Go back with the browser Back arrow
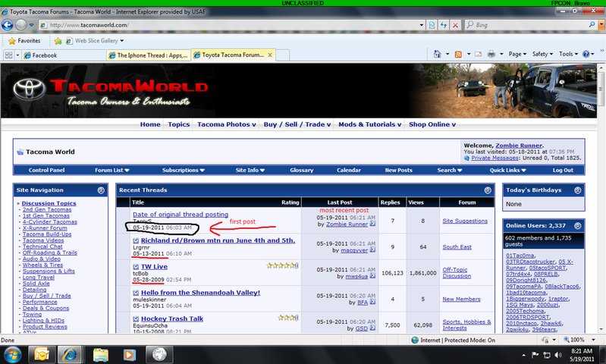The height and width of the screenshot is (364, 606). [x=8, y=25]
